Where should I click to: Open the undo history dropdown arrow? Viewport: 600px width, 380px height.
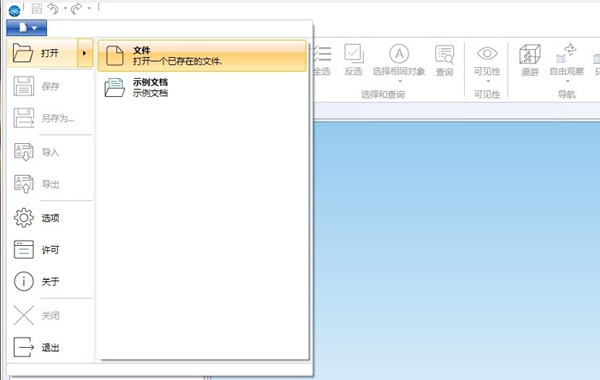(x=65, y=8)
